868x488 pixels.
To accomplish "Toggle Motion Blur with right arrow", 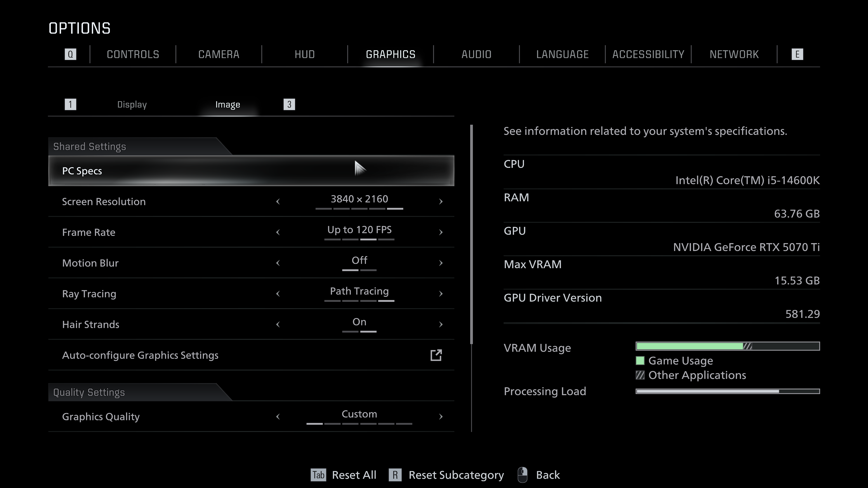I will (441, 263).
